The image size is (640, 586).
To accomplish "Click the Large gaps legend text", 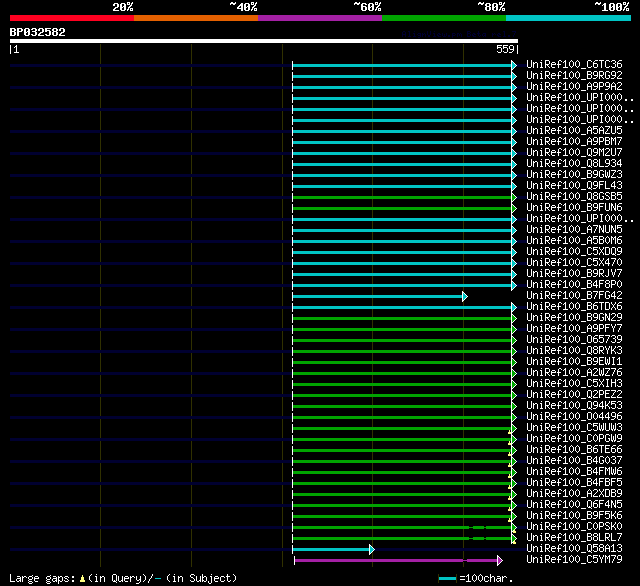I will click(x=123, y=578).
